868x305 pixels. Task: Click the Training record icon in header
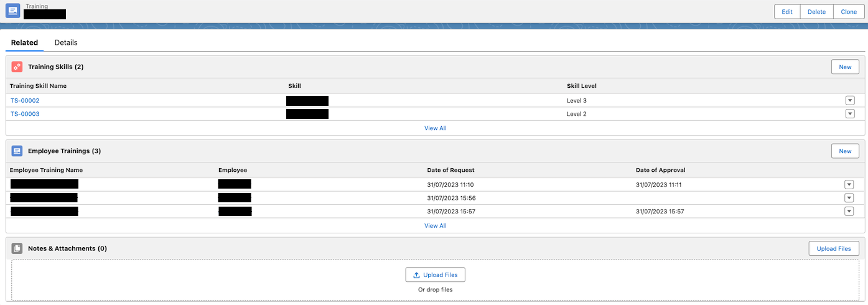13,11
